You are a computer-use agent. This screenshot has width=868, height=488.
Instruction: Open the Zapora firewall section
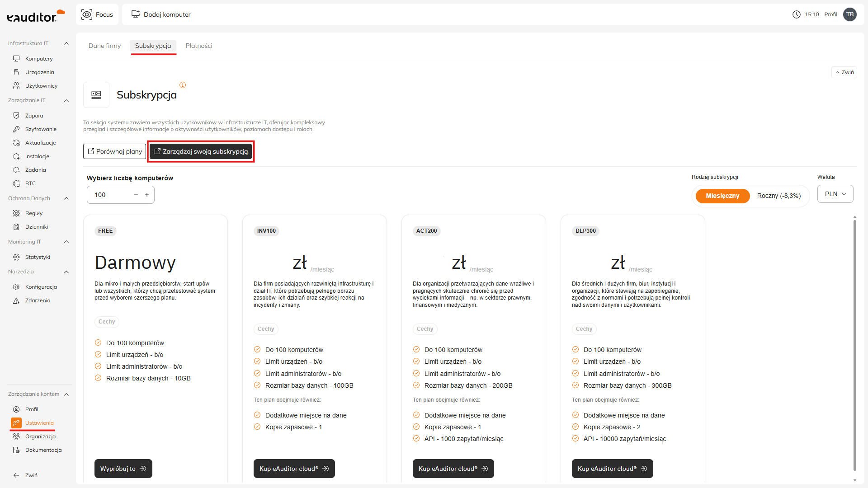[x=34, y=116]
